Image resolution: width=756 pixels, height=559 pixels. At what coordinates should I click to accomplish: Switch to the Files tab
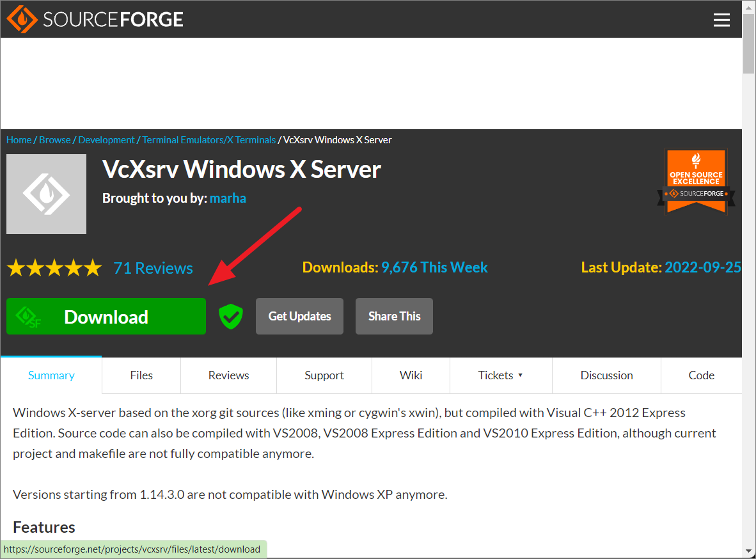pyautogui.click(x=141, y=375)
